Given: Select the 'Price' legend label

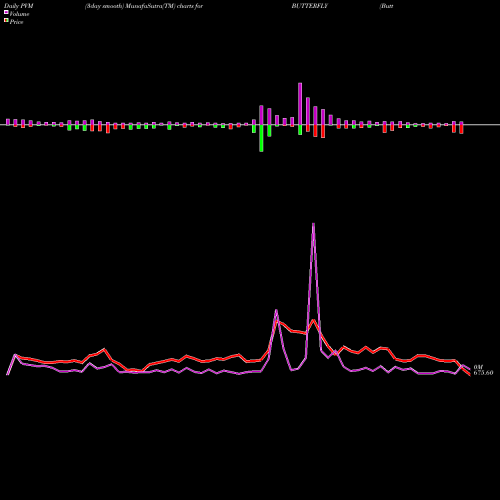Looking at the screenshot, I should pyautogui.click(x=16, y=22).
